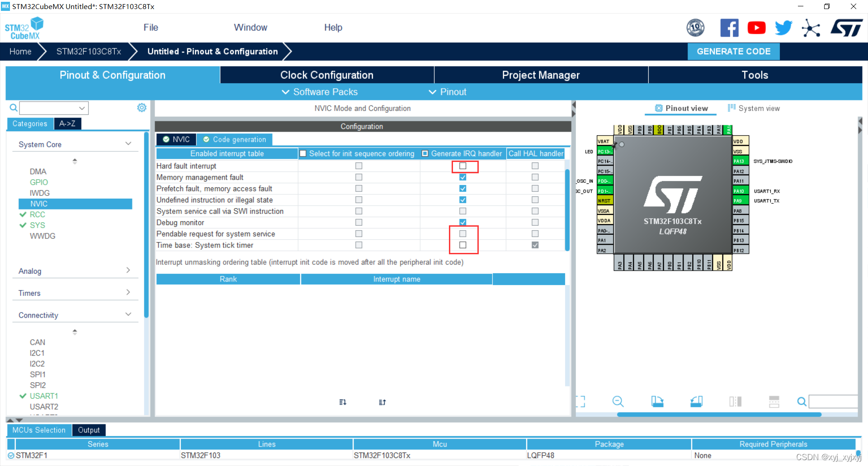This screenshot has height=466, width=868.
Task: Collapse the left panel with splitter arrow
Action: point(574,105)
